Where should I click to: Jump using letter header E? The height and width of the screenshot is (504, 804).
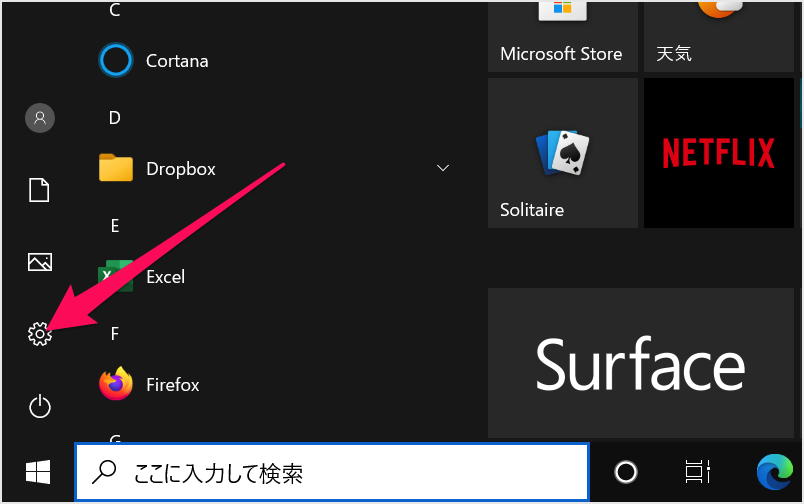coord(114,226)
